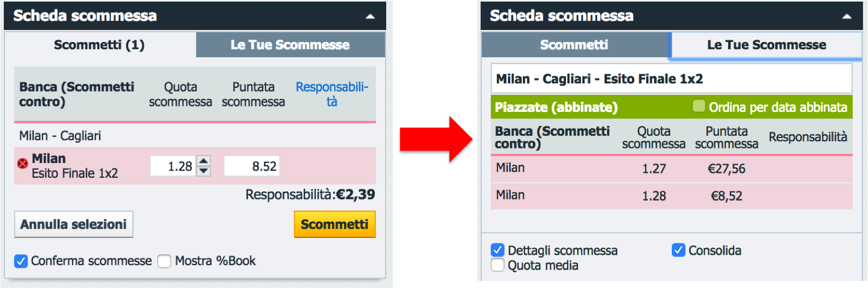Image resolution: width=868 pixels, height=288 pixels.
Task: Click the stake field showing 8.52
Action: click(x=252, y=166)
